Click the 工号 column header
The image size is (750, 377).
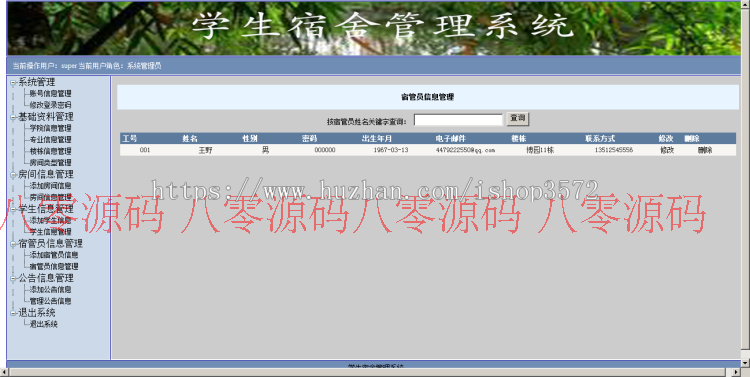130,139
